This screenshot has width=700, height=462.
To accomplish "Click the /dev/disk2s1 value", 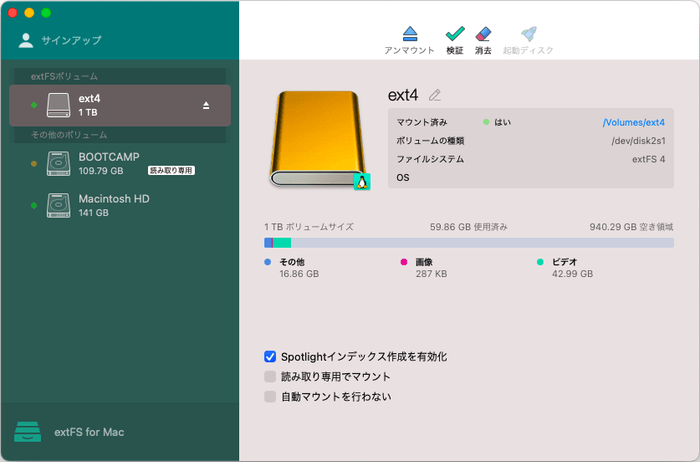I will [x=638, y=141].
